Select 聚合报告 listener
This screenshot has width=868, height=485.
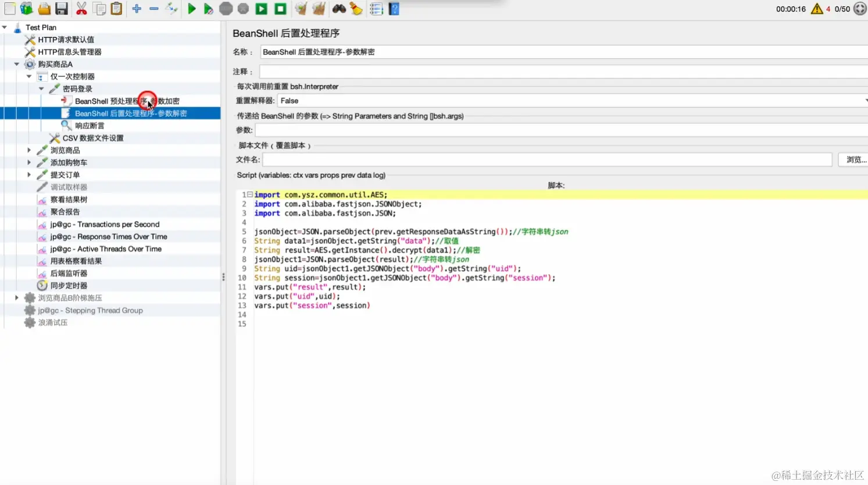coord(65,212)
